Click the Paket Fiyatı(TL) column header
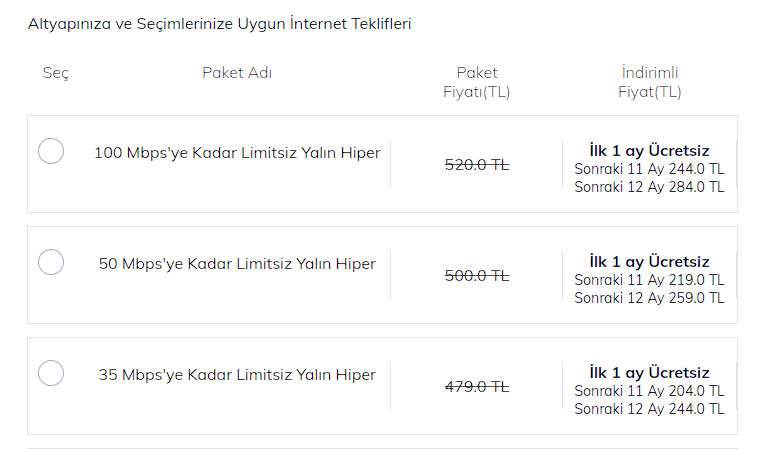 [x=477, y=82]
